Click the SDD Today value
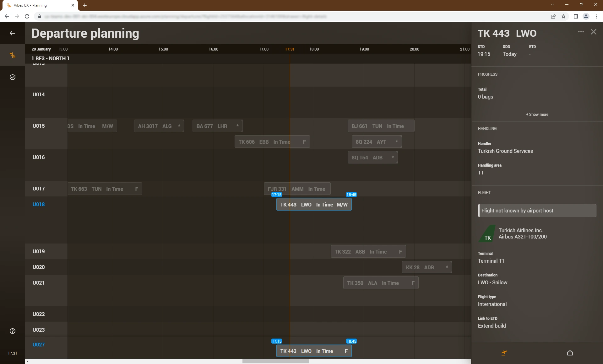The height and width of the screenshot is (364, 603). point(509,54)
